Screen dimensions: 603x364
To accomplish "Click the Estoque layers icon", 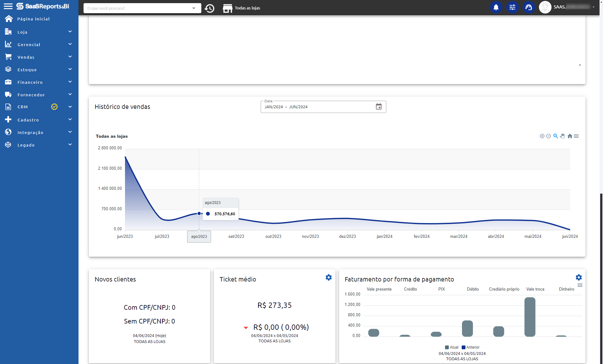I will [x=8, y=69].
